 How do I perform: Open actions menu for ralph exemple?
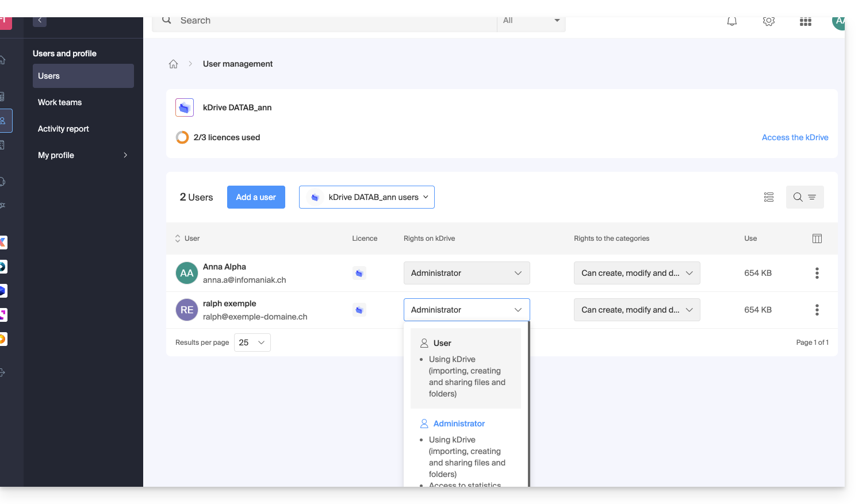[817, 310]
